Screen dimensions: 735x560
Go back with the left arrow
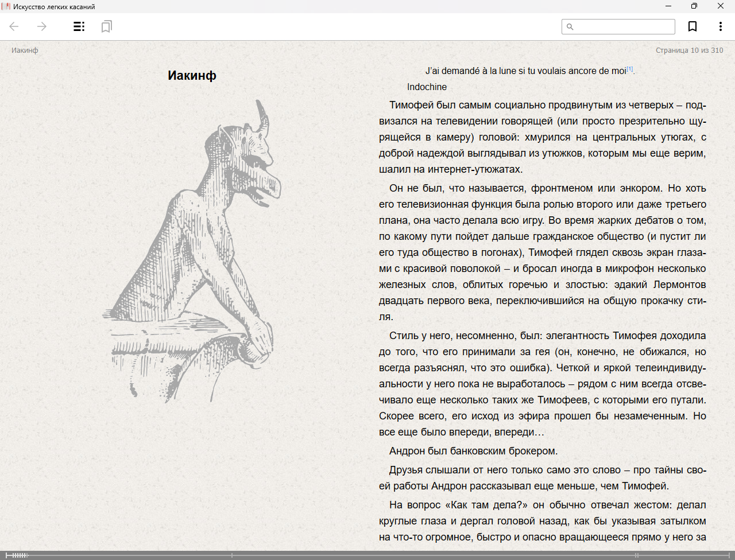(14, 26)
